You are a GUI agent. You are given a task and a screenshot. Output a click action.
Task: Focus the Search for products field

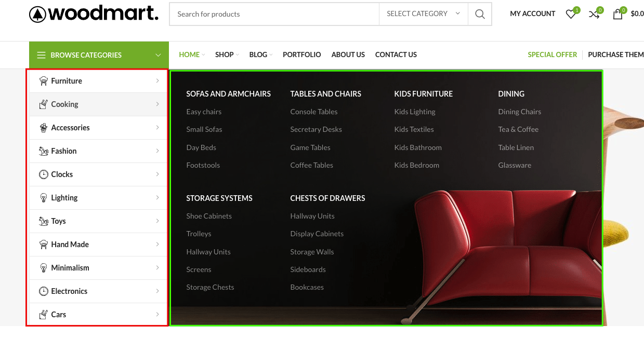coord(274,14)
